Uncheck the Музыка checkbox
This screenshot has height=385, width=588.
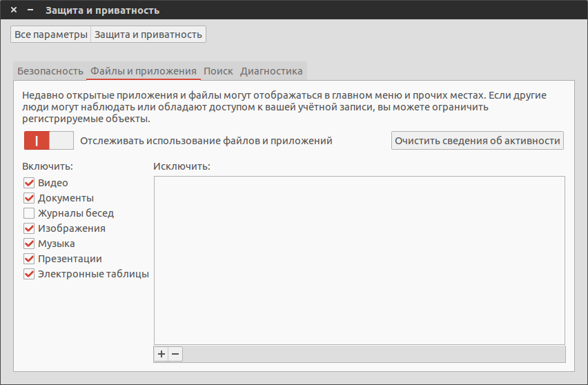pos(29,244)
